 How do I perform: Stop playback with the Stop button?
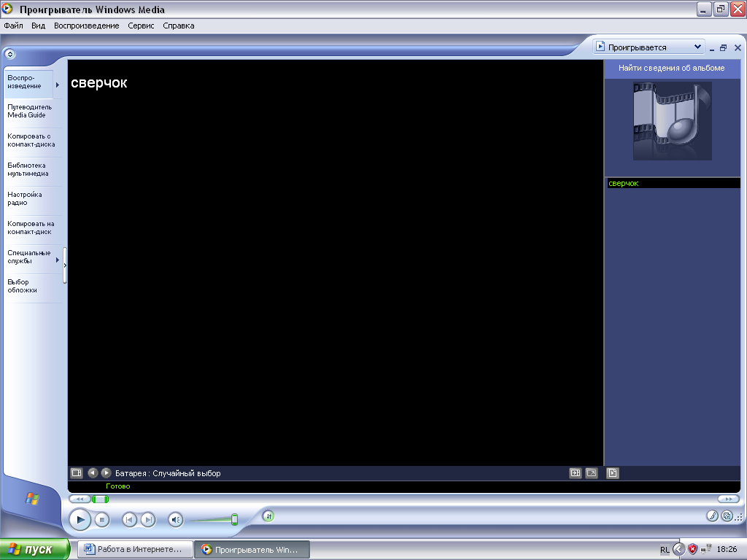coord(101,520)
